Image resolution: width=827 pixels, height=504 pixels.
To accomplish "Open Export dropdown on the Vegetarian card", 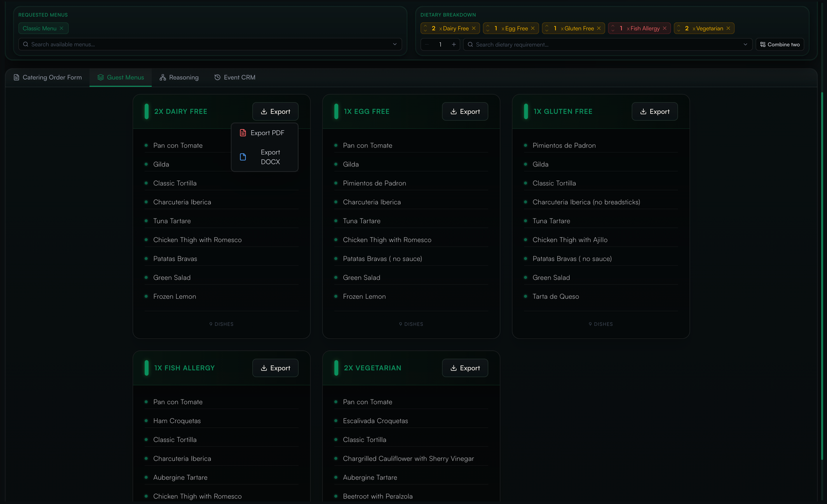I will 465,368.
